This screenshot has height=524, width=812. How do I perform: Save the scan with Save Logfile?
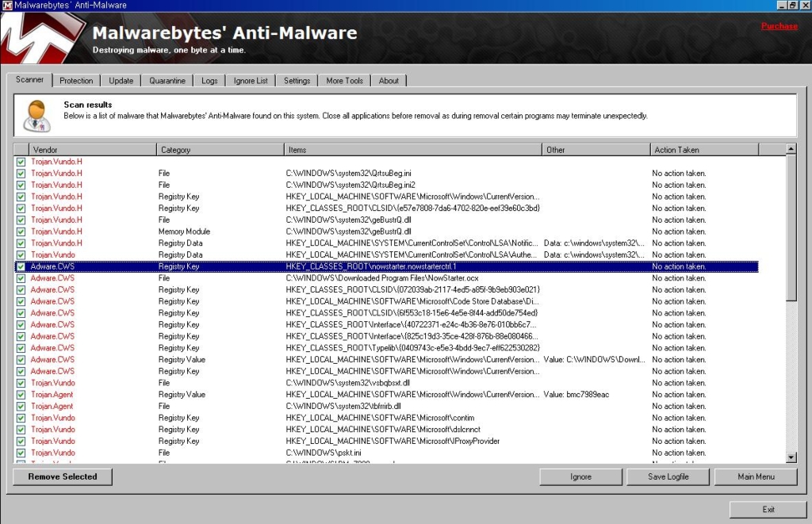click(x=668, y=477)
